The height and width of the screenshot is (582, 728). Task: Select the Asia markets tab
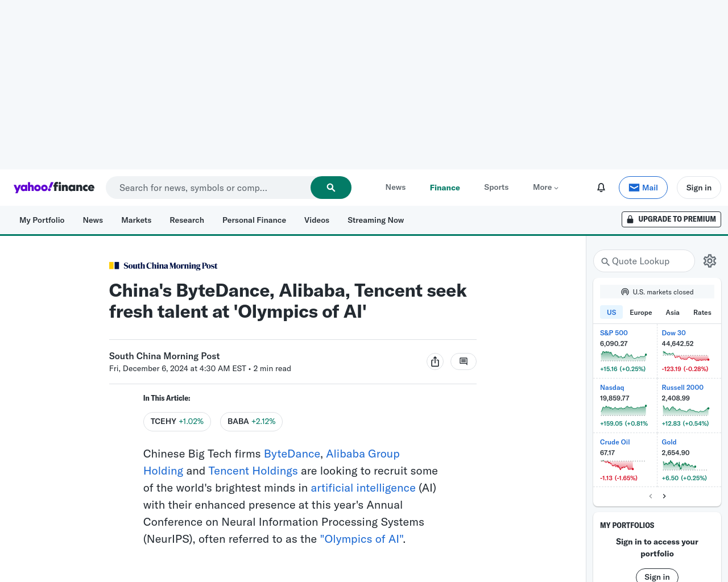(672, 313)
